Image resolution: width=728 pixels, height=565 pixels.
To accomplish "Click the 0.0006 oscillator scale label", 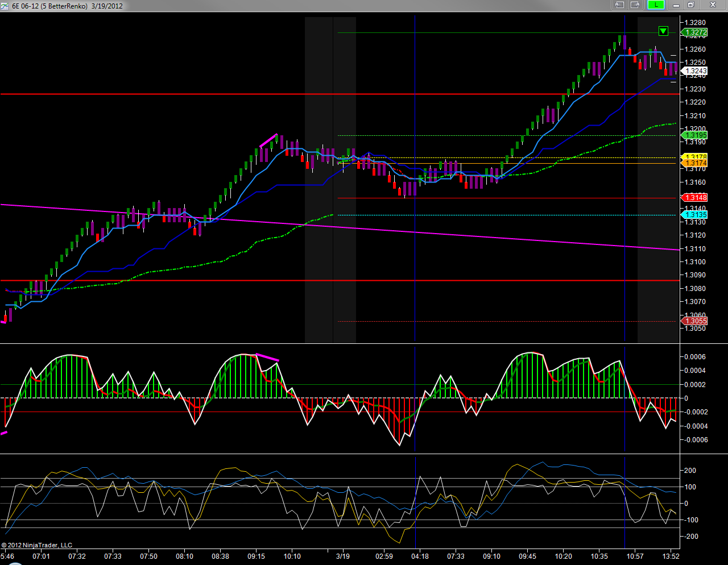I will click(x=696, y=357).
